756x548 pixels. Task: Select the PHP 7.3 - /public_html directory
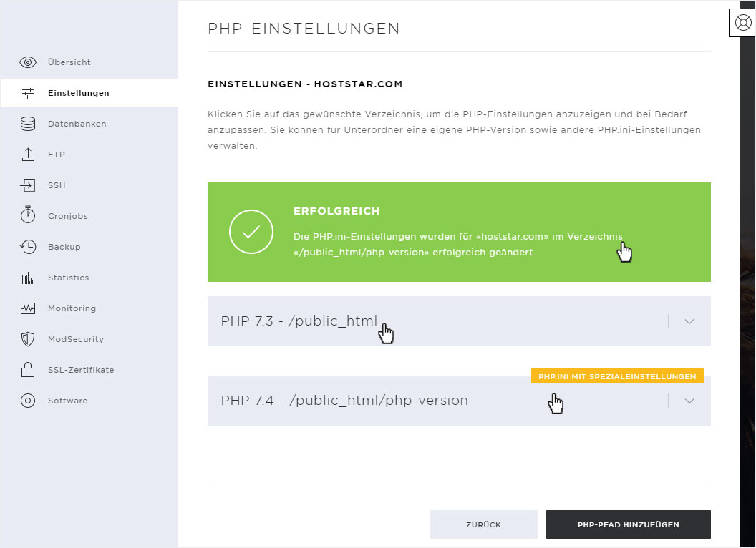coord(459,321)
